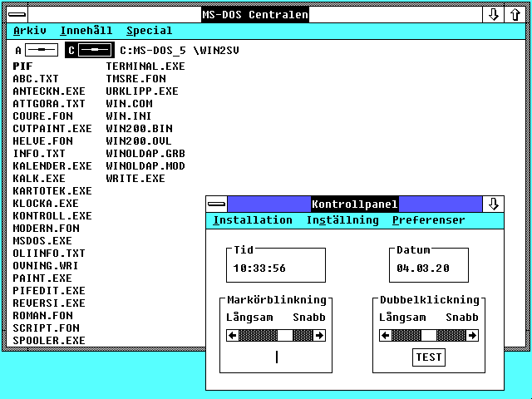Image resolution: width=532 pixels, height=399 pixels.
Task: Select file KARTOTEK.EXE
Action: pyautogui.click(x=52, y=191)
